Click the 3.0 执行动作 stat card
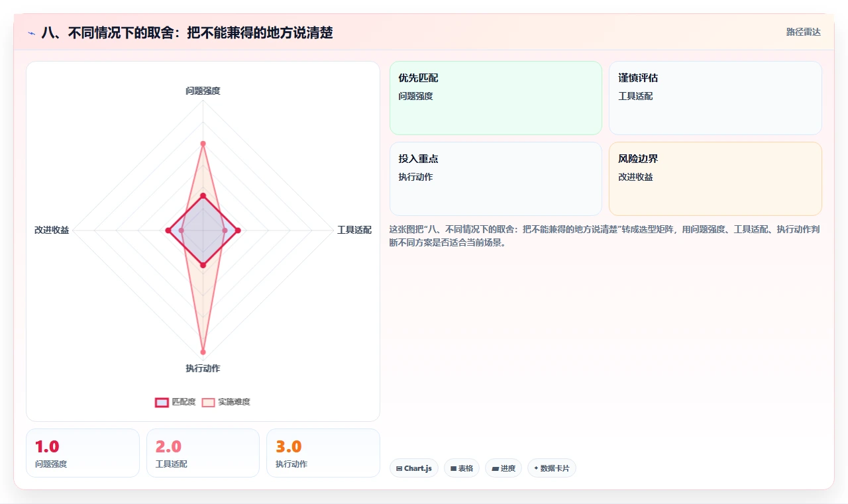The image size is (848, 504). coord(323,453)
